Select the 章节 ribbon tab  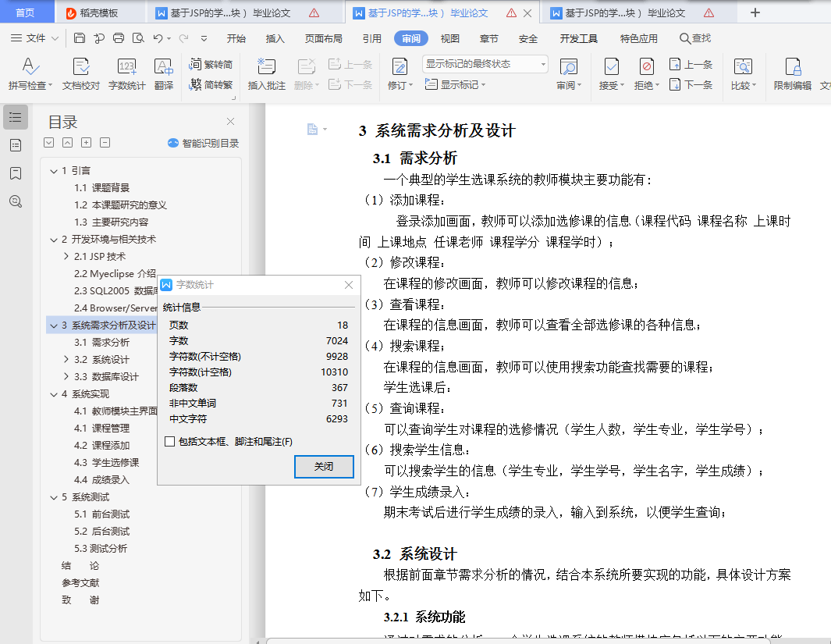488,39
